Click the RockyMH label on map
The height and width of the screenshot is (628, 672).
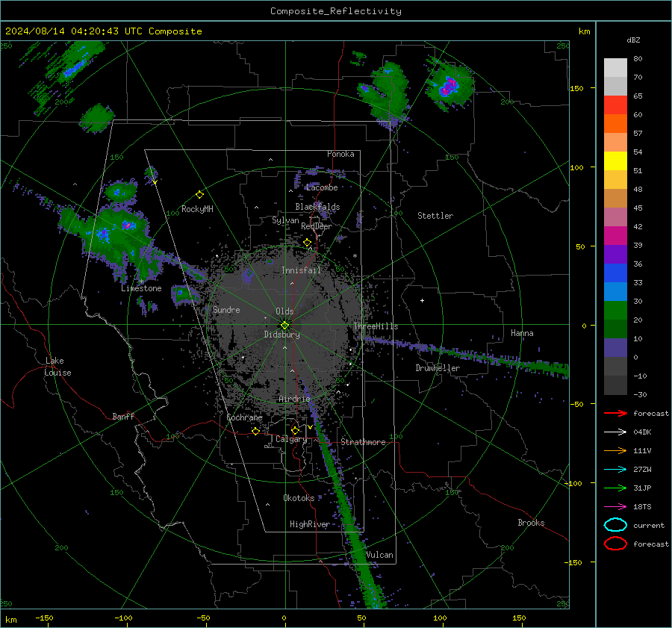pos(197,209)
